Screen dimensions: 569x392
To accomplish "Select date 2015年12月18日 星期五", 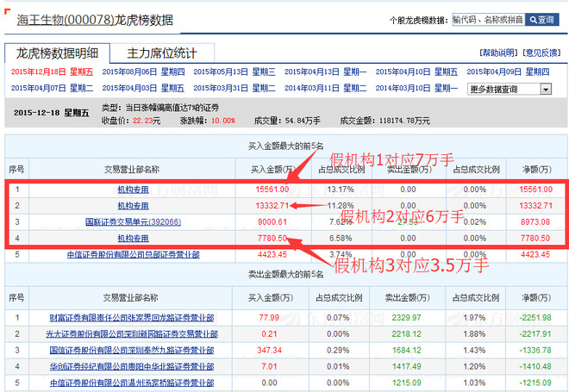I will click(52, 72).
